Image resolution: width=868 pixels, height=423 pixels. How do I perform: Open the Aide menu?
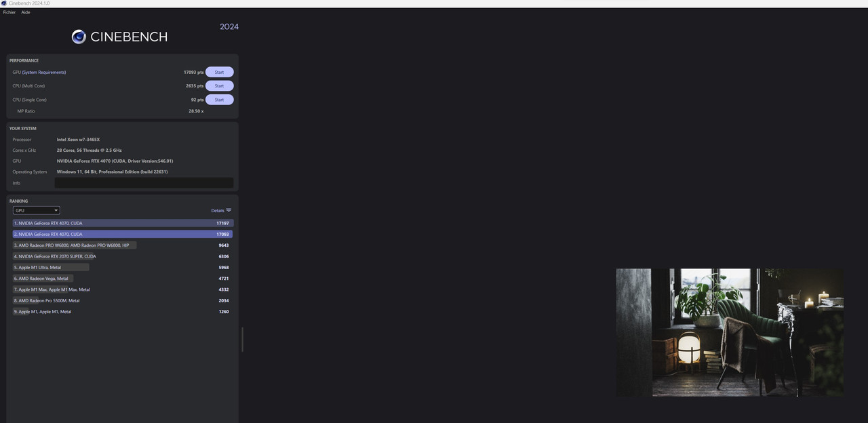point(25,12)
